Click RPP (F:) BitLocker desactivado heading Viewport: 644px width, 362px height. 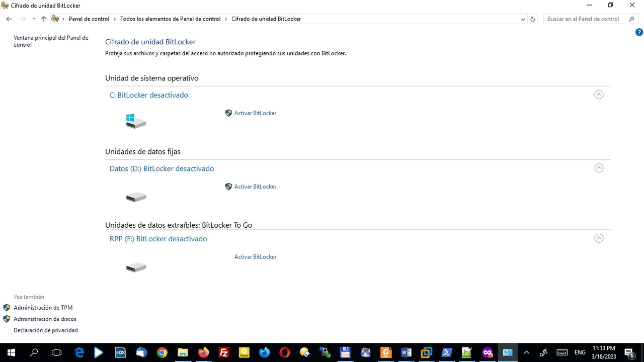(158, 239)
